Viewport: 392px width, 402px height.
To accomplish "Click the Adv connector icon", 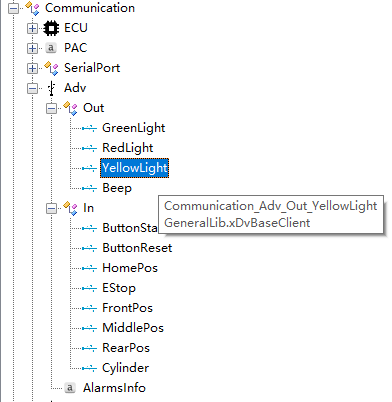I will pos(51,88).
